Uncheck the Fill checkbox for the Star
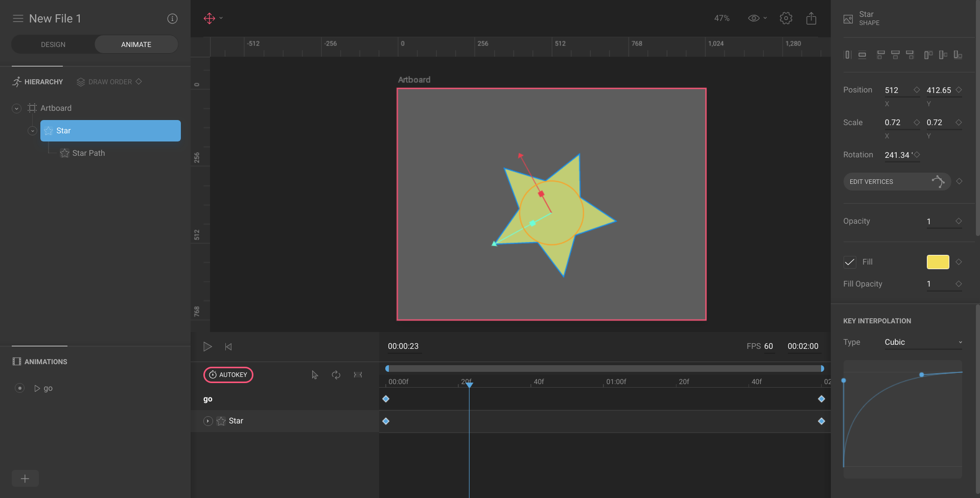Screen dimensions: 980x498 point(849,262)
